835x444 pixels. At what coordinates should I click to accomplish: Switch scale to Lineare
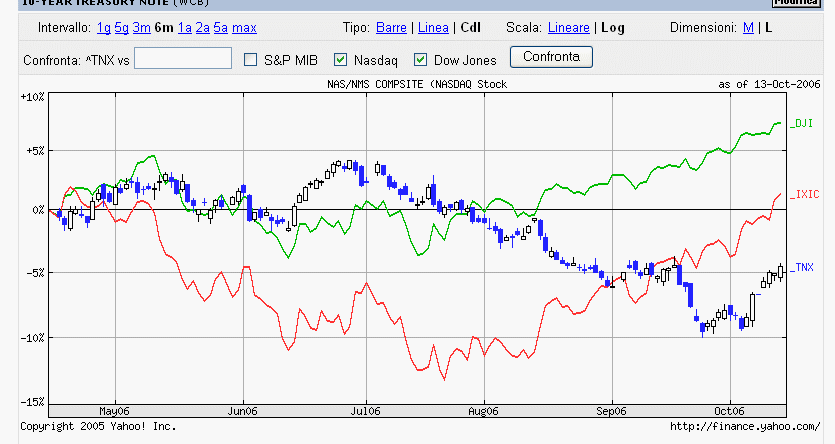tap(569, 28)
